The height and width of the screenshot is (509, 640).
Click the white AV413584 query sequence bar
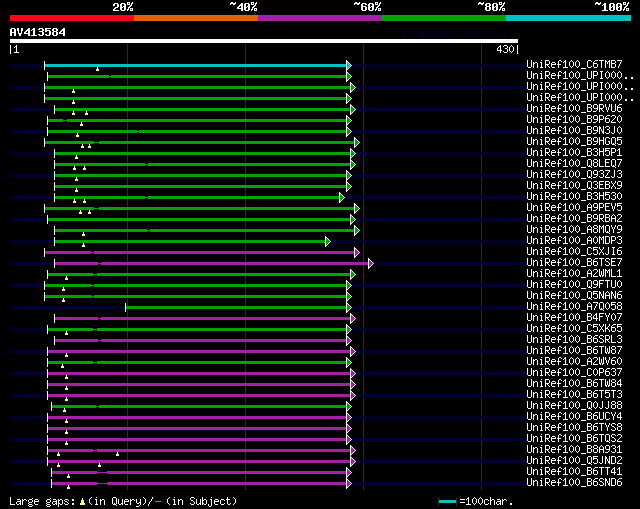point(264,41)
